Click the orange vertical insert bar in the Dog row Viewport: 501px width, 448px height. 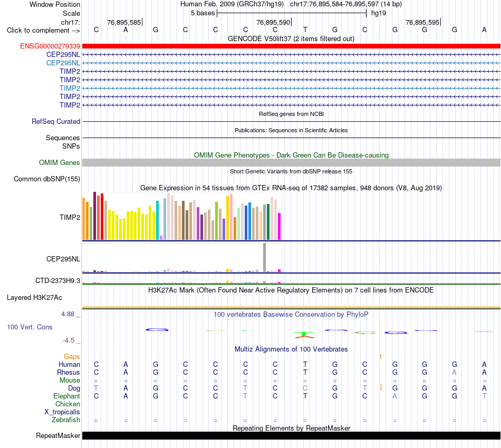point(381,387)
